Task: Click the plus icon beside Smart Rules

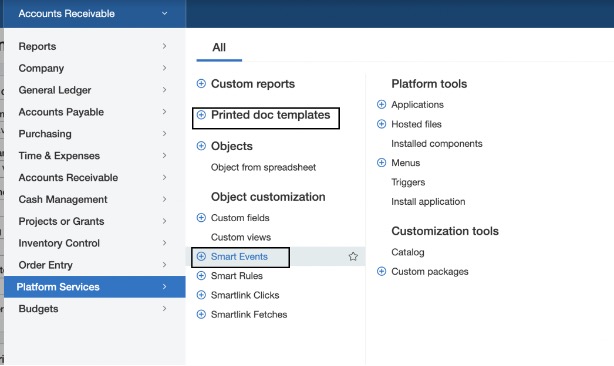Action: 201,276
